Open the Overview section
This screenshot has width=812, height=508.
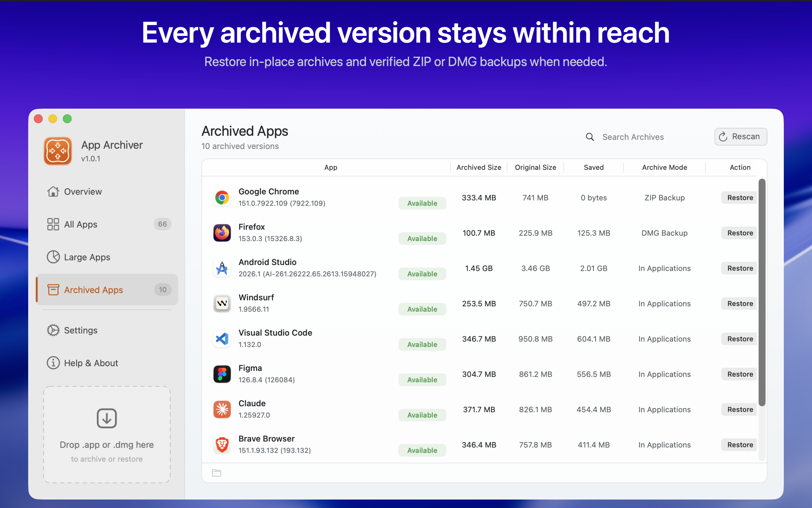click(x=107, y=192)
